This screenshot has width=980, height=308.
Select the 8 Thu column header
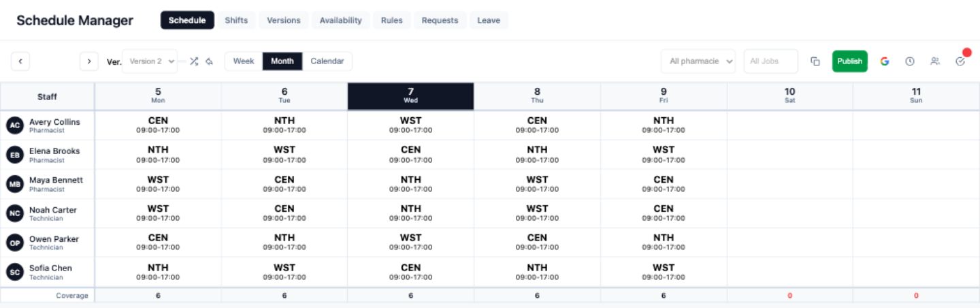coord(537,96)
